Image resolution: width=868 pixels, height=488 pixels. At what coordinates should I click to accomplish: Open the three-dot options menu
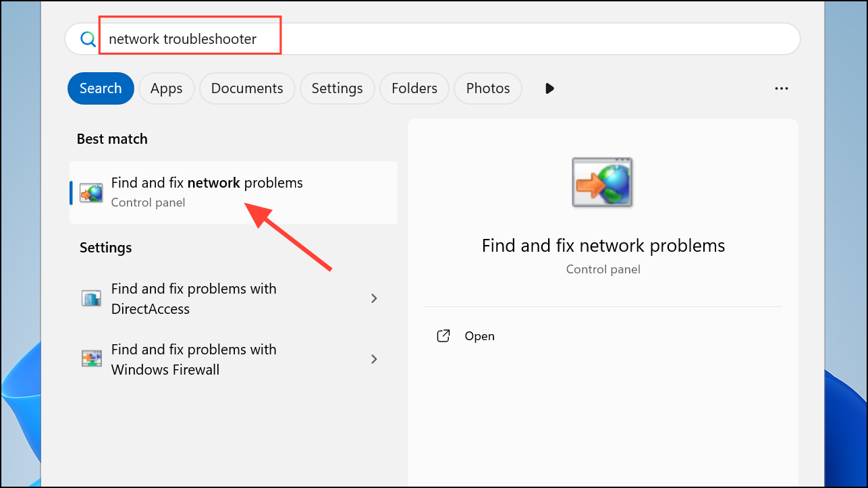(x=782, y=88)
